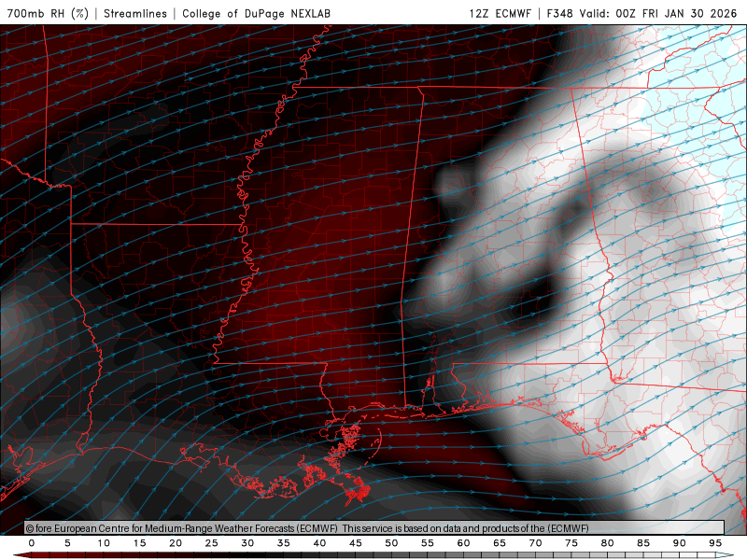Click the "Valid: 00Z FRI JAN 30 2026" time
The height and width of the screenshot is (560, 747).
[x=658, y=13]
